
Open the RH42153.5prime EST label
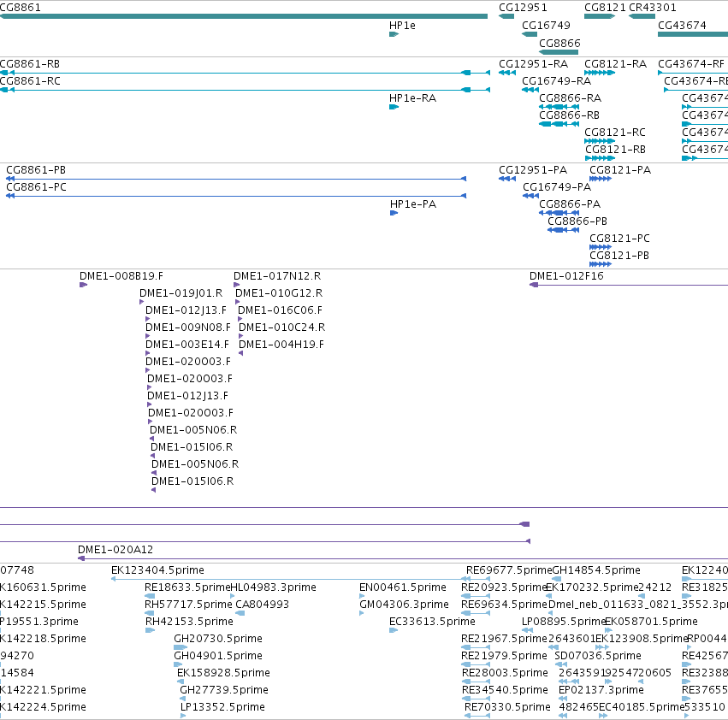(189, 622)
